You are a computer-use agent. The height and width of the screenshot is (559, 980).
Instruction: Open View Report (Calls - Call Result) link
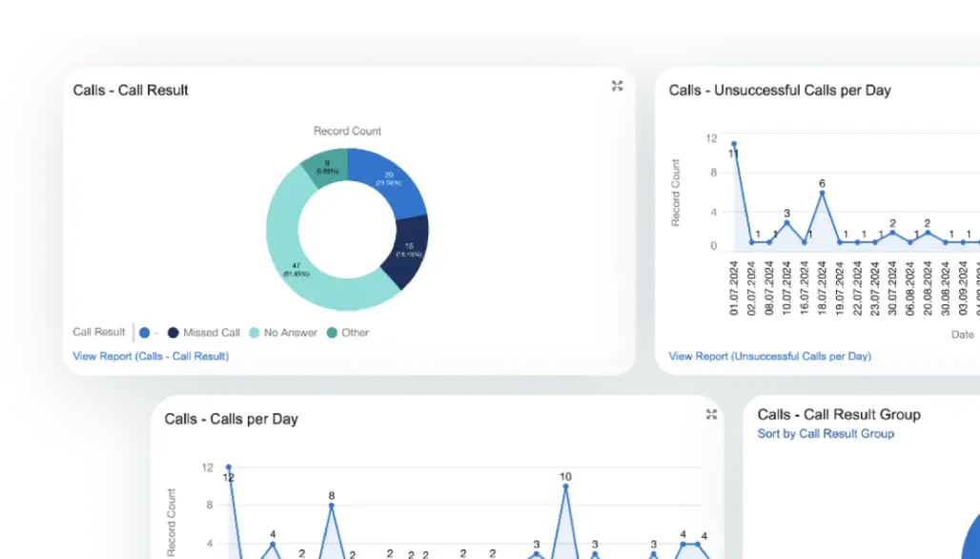[x=151, y=357]
